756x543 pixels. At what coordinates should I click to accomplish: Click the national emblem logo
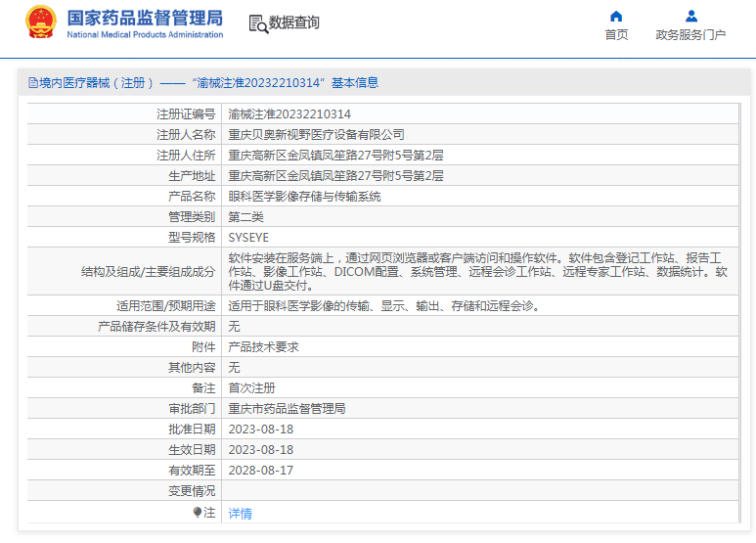pyautogui.click(x=41, y=23)
